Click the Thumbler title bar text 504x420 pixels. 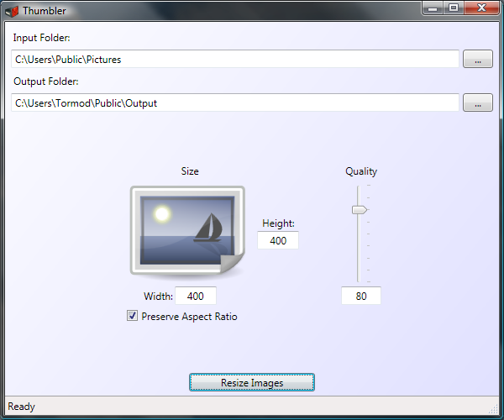tap(45, 11)
